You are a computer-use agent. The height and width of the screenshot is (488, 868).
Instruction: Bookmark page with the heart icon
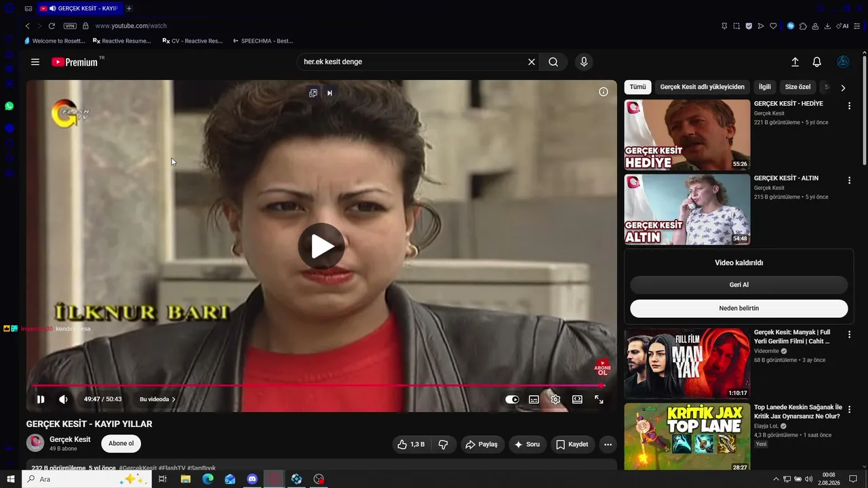tap(773, 26)
